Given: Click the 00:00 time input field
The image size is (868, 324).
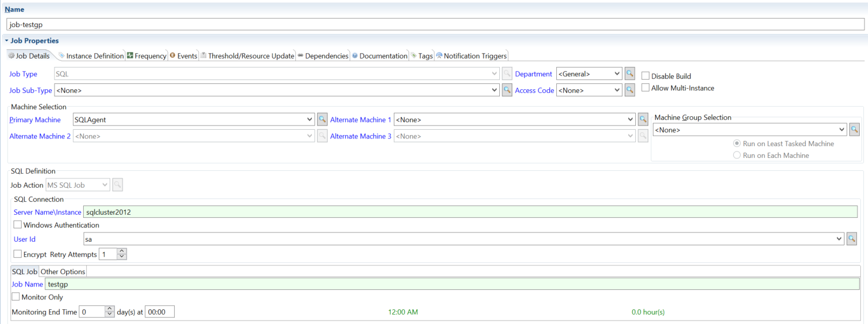Looking at the screenshot, I should point(159,312).
